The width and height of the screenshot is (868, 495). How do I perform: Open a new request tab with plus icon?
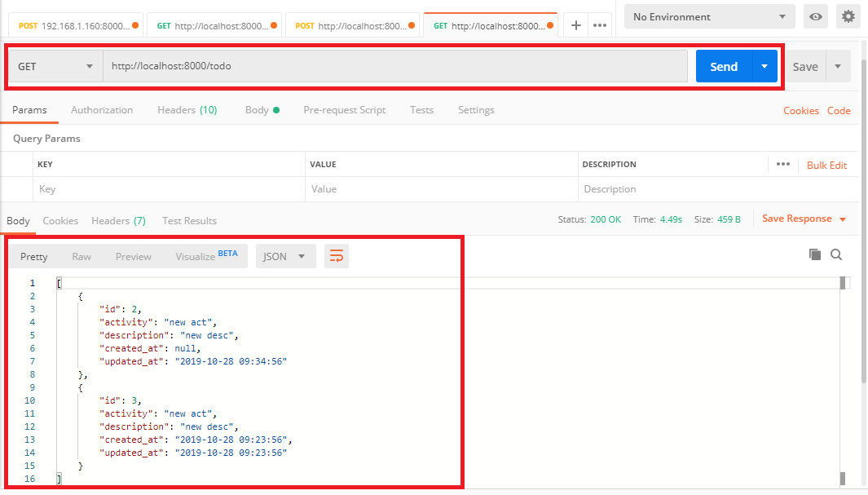575,25
